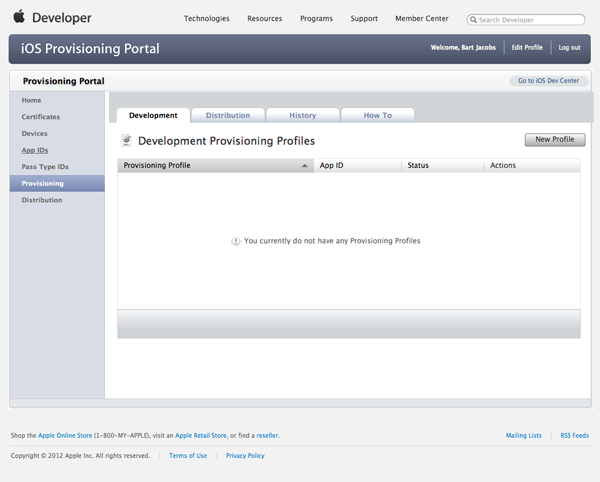Screen dimensions: 600x482
Task: Click Edit Profile link
Action: 527,47
